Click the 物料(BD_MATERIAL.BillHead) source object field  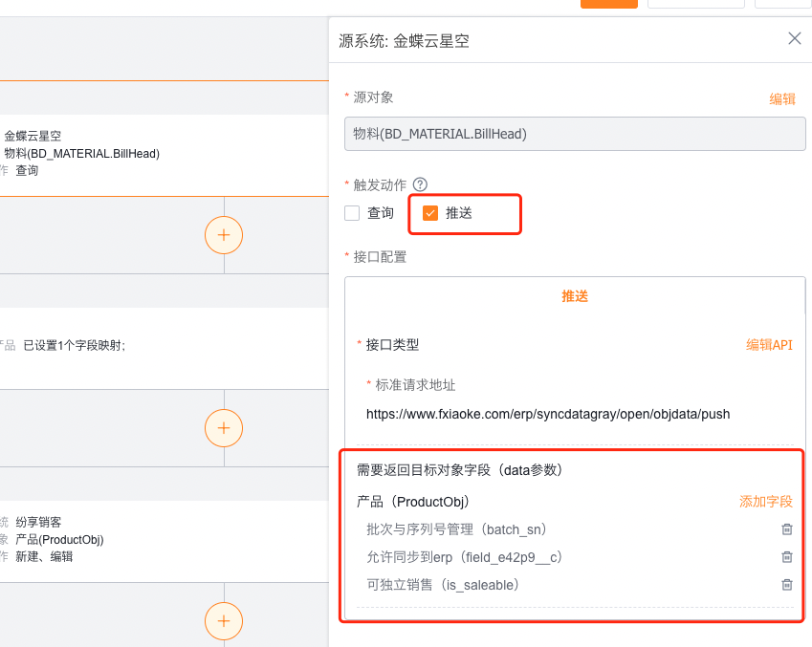pos(575,134)
